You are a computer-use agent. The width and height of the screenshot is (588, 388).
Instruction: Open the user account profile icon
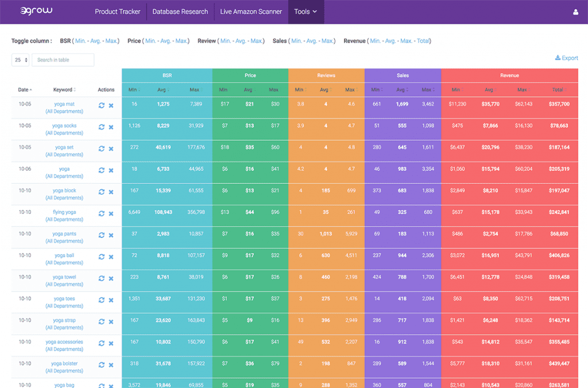click(x=575, y=12)
